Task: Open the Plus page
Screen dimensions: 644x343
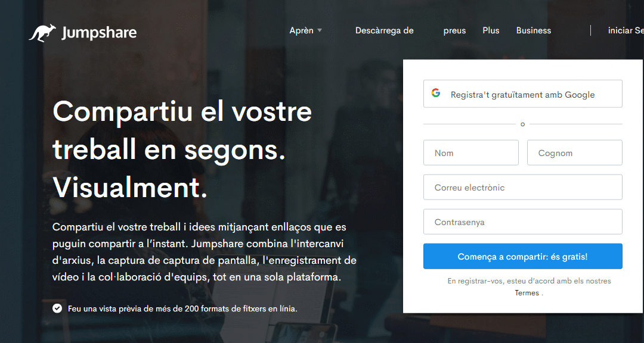Action: (491, 30)
